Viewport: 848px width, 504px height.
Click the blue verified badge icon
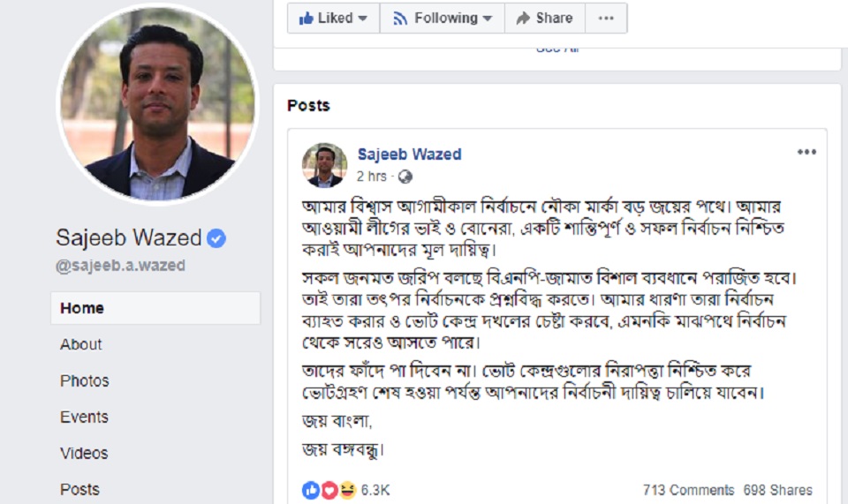click(x=216, y=237)
